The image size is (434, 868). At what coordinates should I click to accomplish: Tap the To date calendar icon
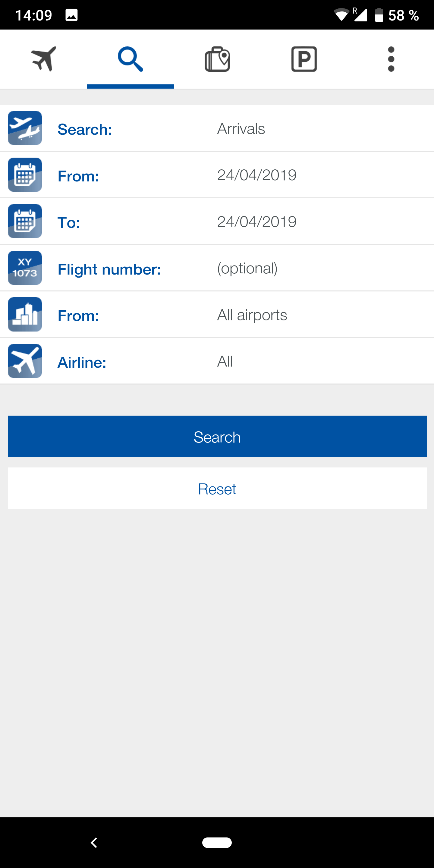click(x=25, y=221)
